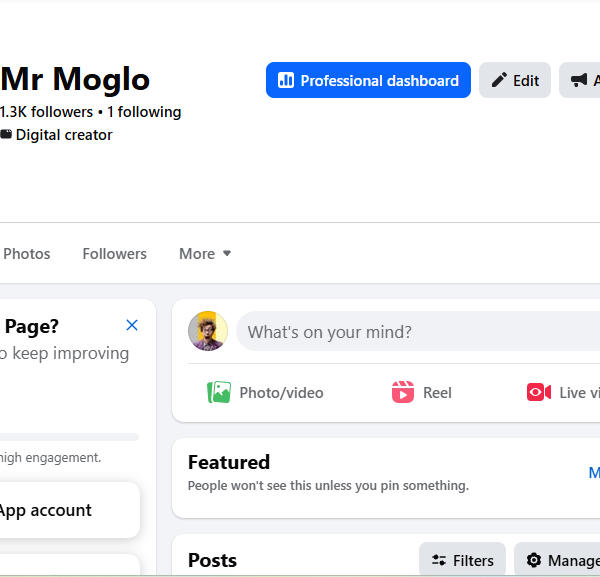Click the Featured section's blue link
This screenshot has width=600, height=577.
[x=594, y=473]
